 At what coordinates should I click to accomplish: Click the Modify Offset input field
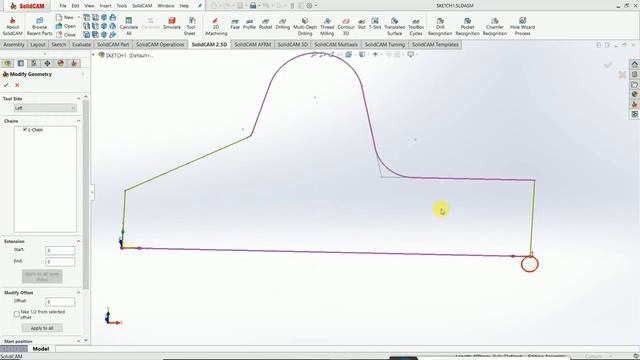click(x=60, y=302)
